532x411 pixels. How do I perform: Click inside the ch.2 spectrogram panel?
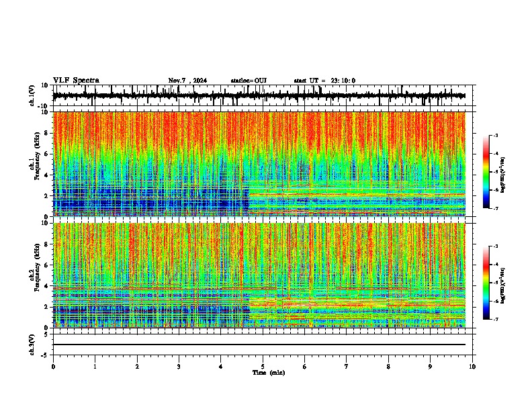pyautogui.click(x=259, y=275)
